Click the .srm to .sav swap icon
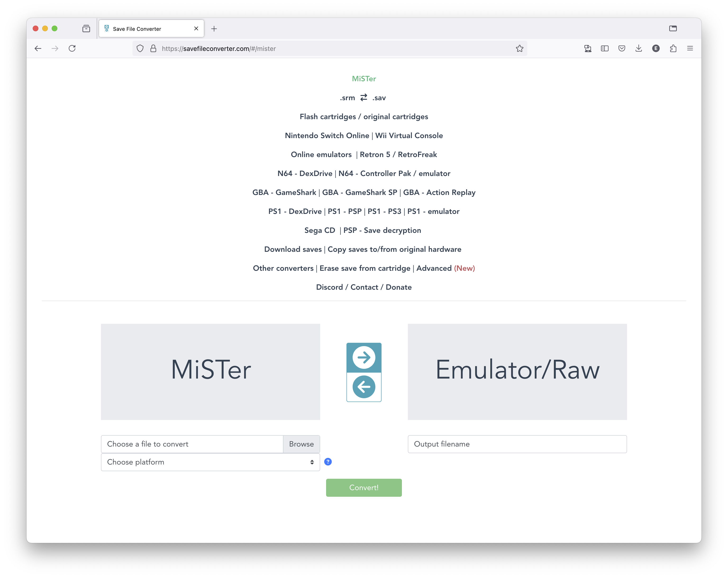728x578 pixels. coord(364,98)
